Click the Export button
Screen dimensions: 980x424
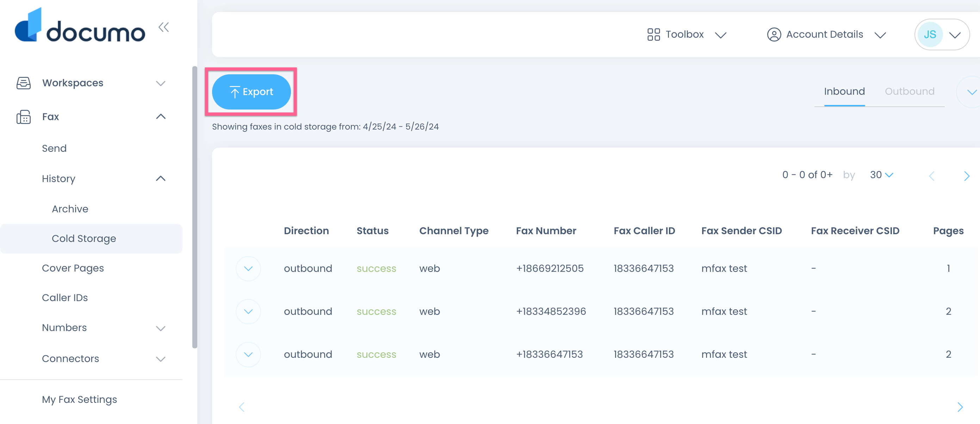point(251,92)
